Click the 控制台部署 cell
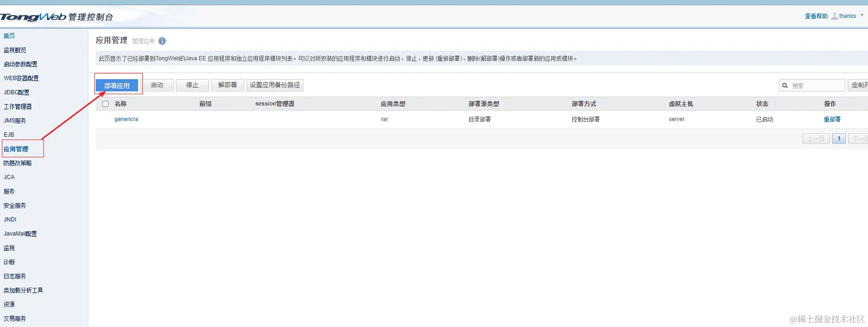 coord(586,119)
